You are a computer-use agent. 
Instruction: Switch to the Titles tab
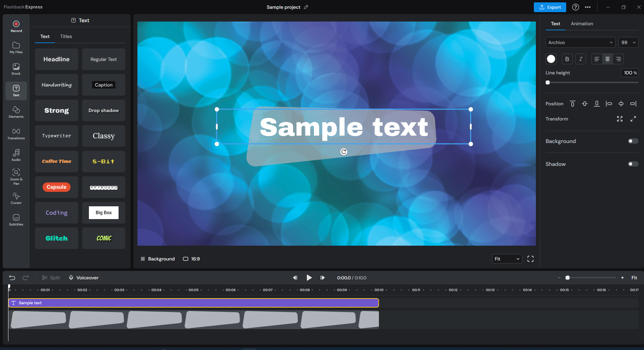point(66,36)
